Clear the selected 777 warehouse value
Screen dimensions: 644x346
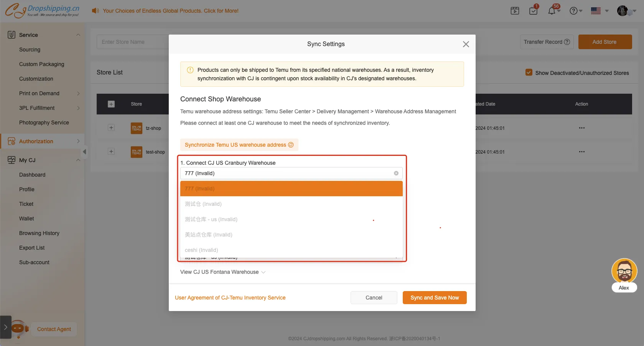pyautogui.click(x=396, y=173)
